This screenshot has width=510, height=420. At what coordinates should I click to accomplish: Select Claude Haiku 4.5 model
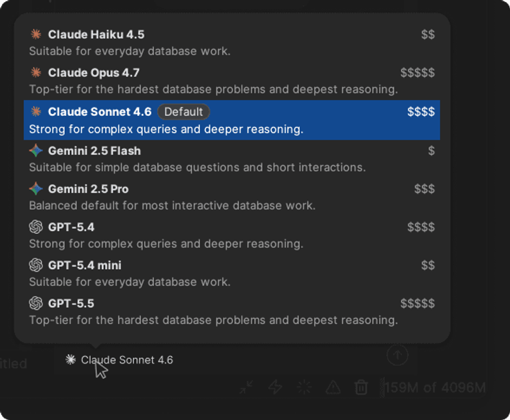(x=232, y=43)
